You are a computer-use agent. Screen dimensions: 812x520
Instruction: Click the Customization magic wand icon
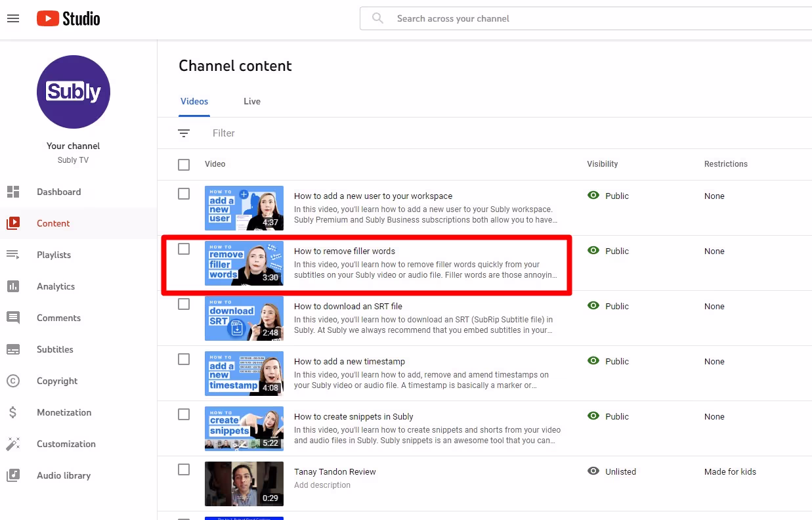[13, 444]
